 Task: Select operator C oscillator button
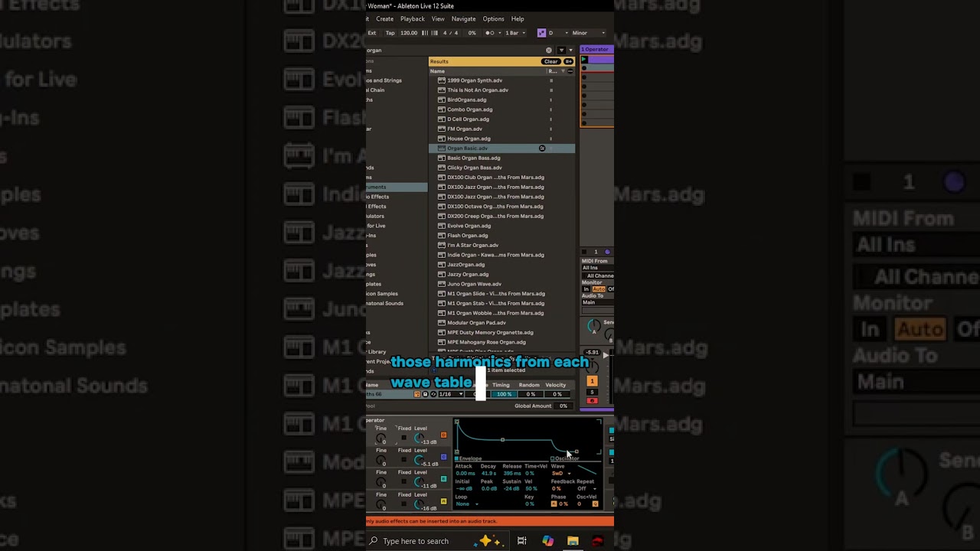coord(443,457)
